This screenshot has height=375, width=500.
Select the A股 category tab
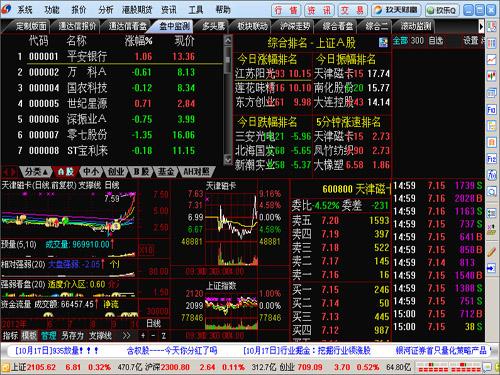[65, 172]
